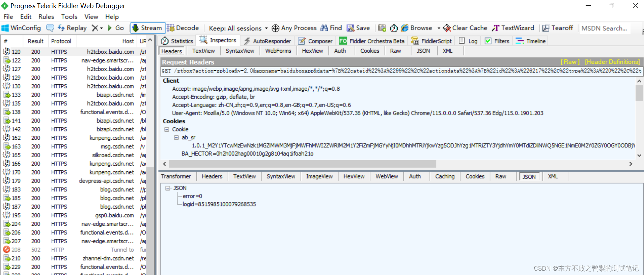This screenshot has width=644, height=275.
Task: Toggle the Decode option
Action: click(183, 28)
